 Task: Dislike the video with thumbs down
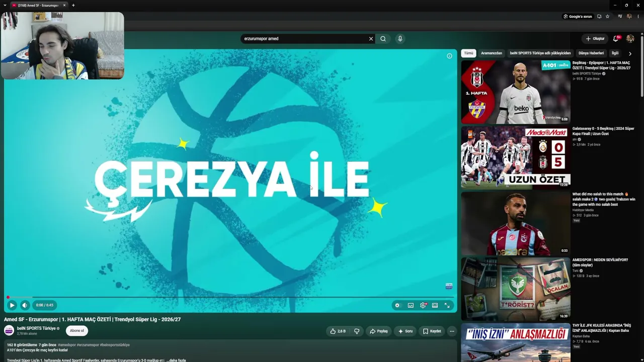tap(357, 331)
